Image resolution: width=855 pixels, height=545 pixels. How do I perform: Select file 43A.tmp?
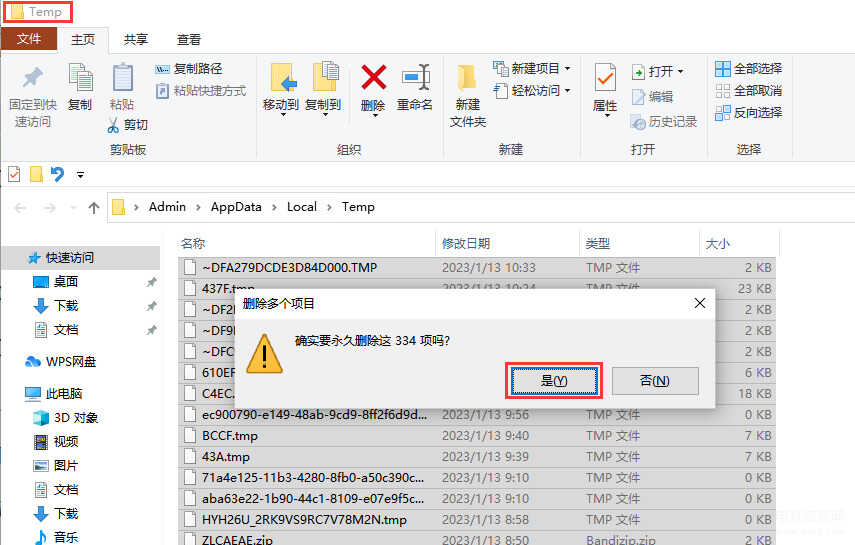point(477,457)
